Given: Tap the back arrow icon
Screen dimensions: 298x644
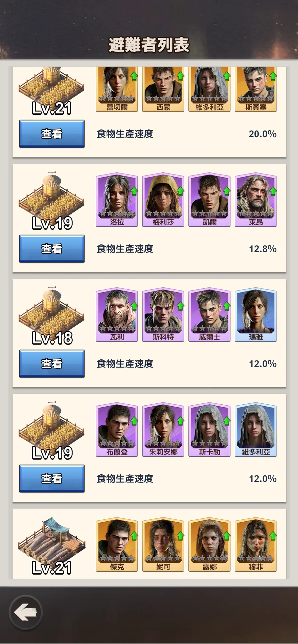Looking at the screenshot, I should 25,613.
